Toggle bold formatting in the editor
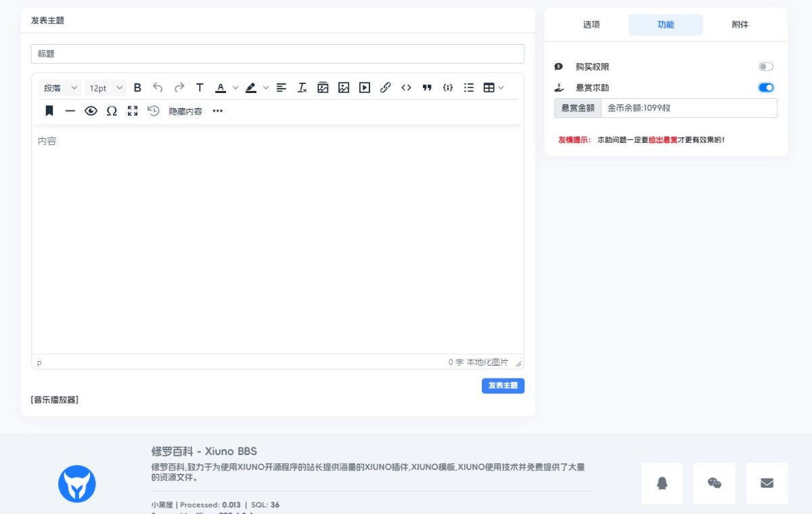The width and height of the screenshot is (812, 514). (x=137, y=87)
